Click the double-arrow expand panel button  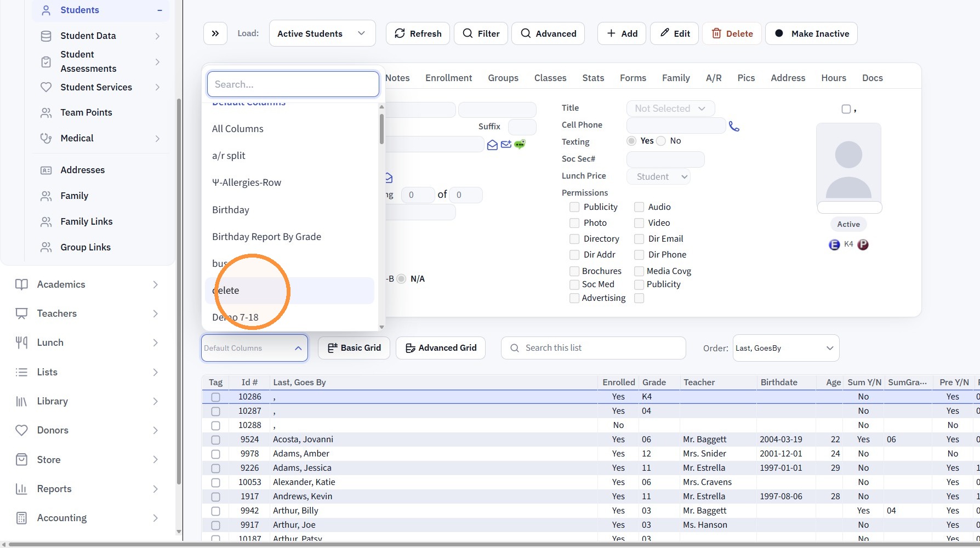coord(215,33)
